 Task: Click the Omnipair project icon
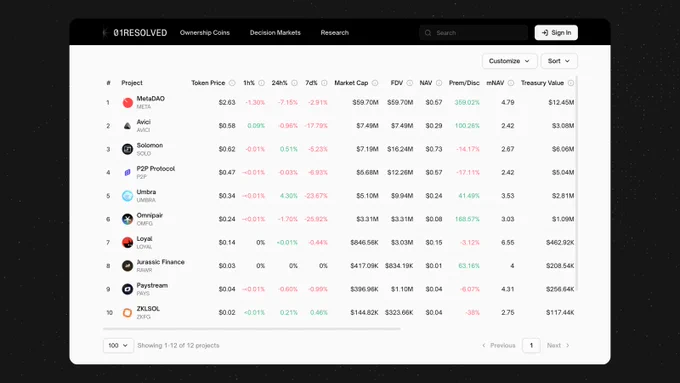(x=128, y=219)
